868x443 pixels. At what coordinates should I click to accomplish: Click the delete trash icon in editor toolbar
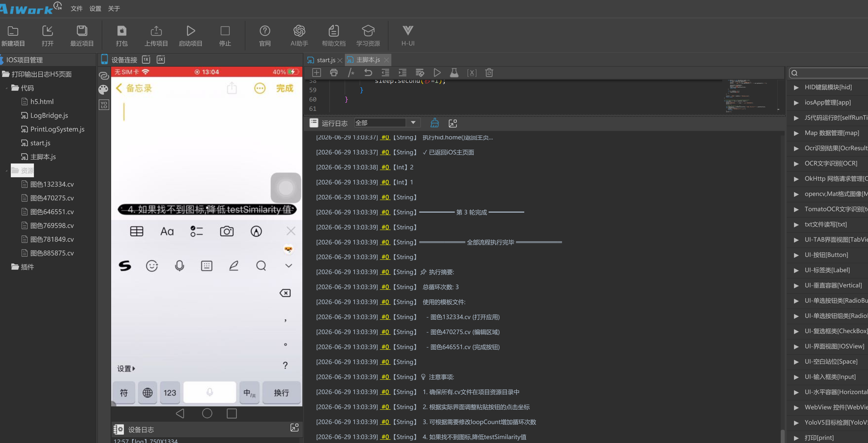point(489,73)
